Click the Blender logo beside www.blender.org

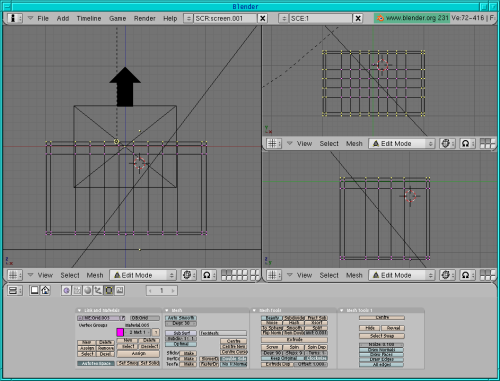point(380,18)
